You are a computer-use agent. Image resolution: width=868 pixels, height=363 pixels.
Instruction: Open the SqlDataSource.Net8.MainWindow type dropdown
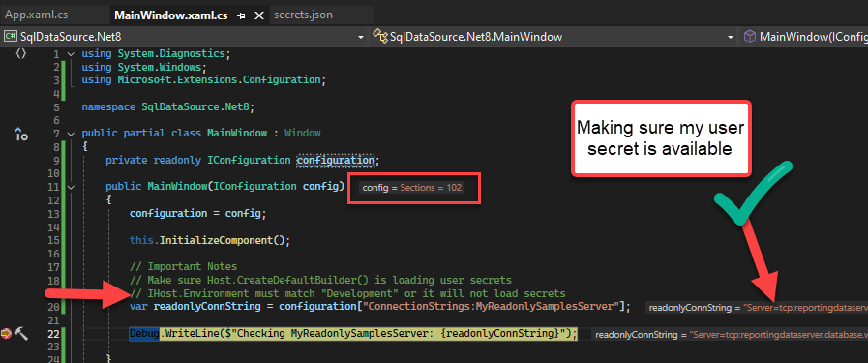coord(731,37)
